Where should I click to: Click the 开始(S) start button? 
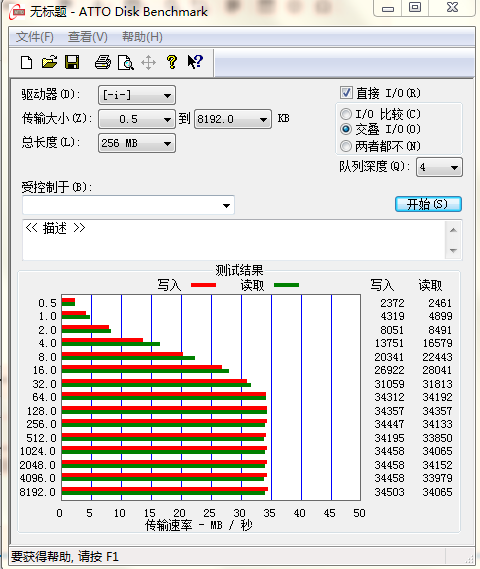(428, 204)
